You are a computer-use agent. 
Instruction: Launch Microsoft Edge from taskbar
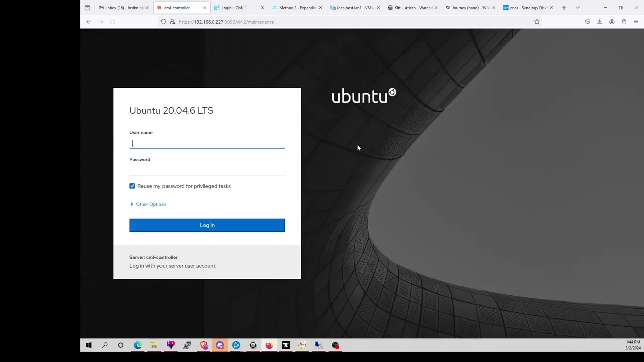137,345
